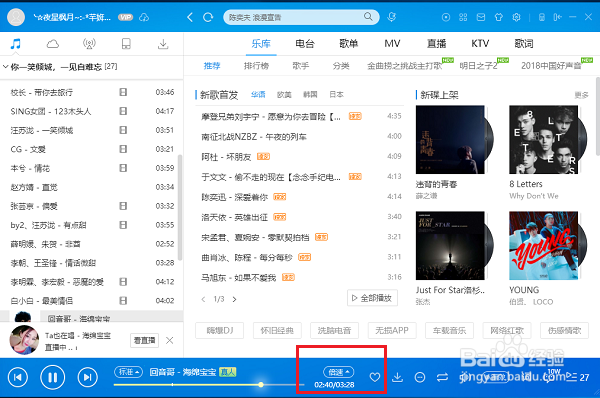
Task: Open the skin changer shirt icon
Action: 499,17
